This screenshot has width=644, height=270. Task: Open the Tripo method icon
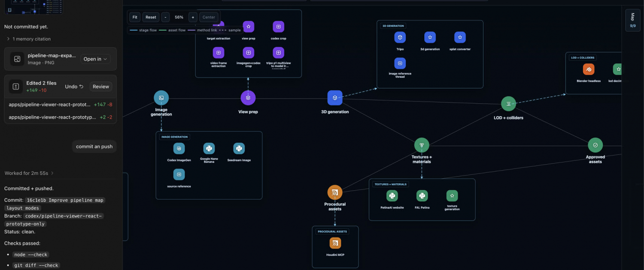(400, 37)
